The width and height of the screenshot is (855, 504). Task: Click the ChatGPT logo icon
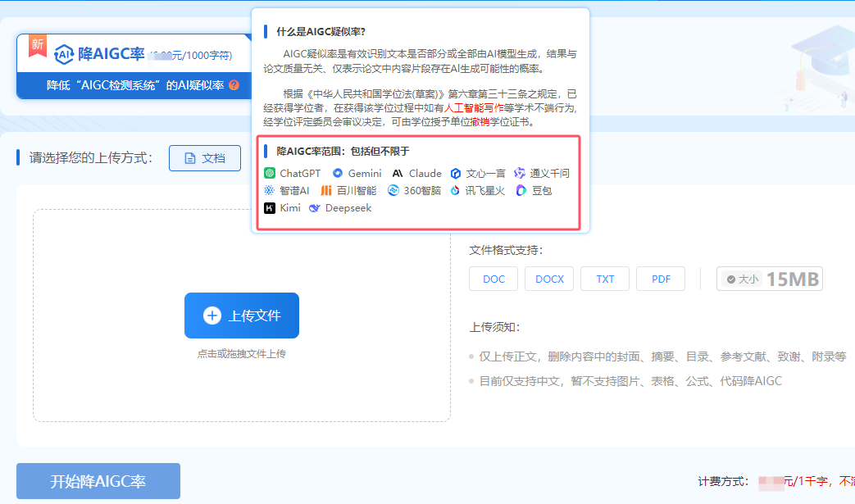pyautogui.click(x=270, y=173)
